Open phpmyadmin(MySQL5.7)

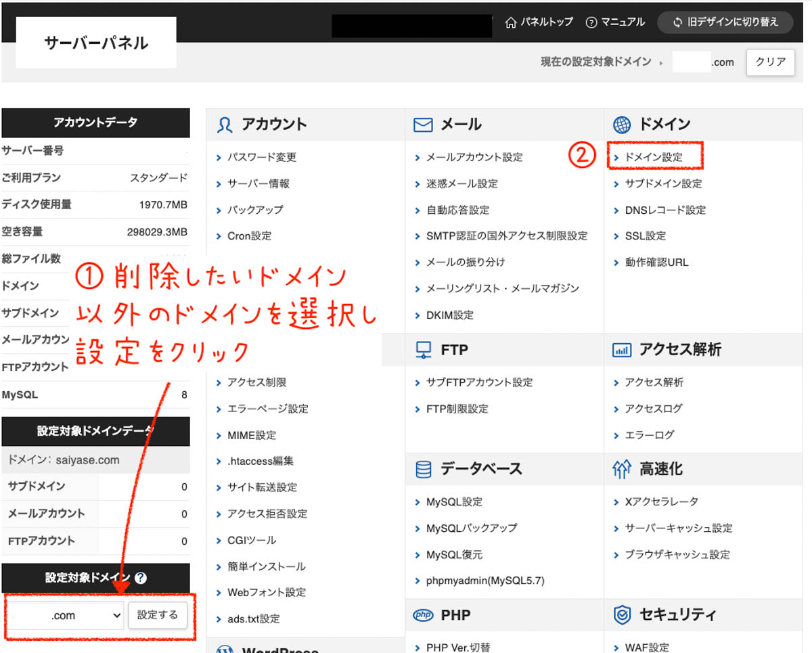coord(485,581)
